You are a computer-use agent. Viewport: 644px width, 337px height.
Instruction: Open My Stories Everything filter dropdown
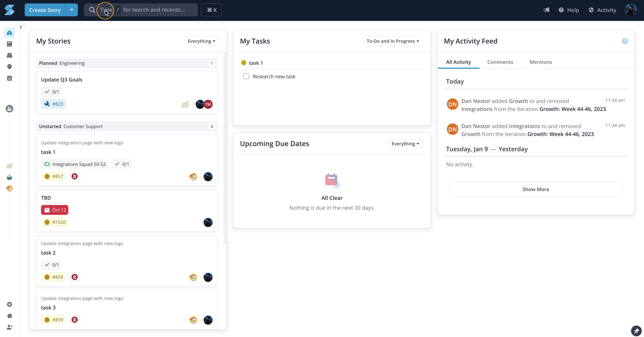[201, 41]
